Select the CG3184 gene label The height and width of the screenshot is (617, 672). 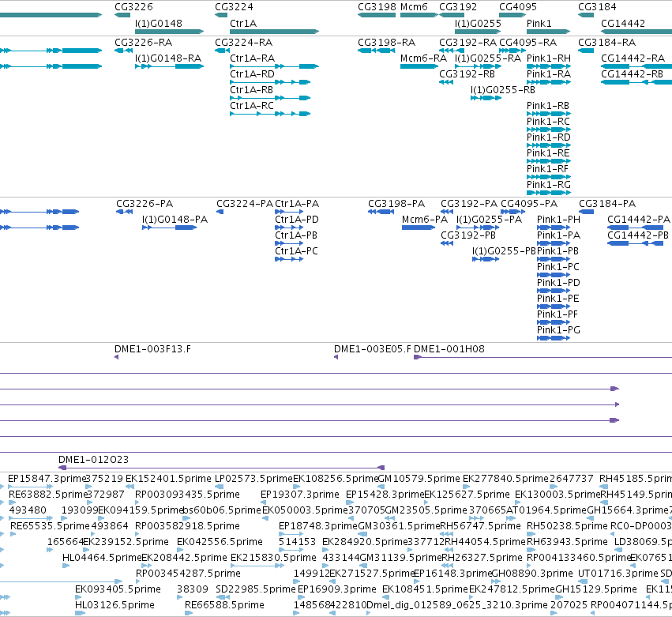[x=597, y=7]
